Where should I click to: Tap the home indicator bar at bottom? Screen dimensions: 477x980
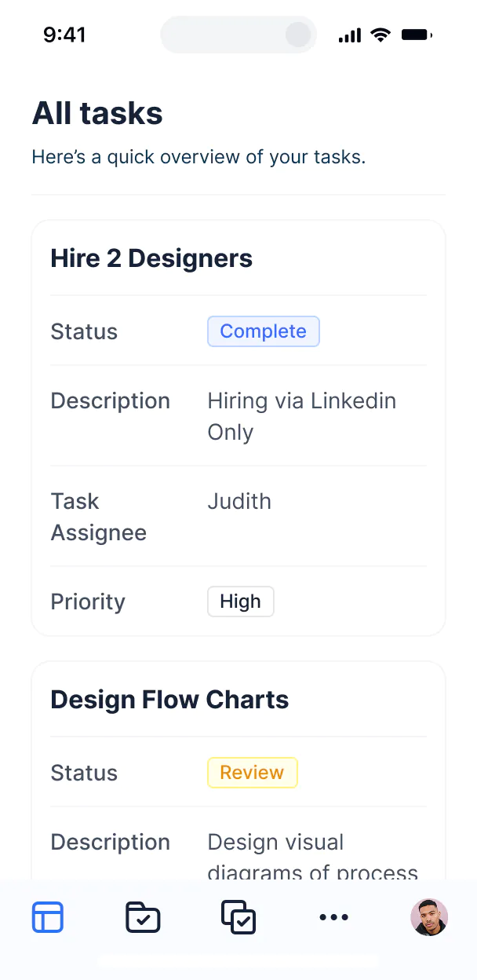pyautogui.click(x=238, y=960)
